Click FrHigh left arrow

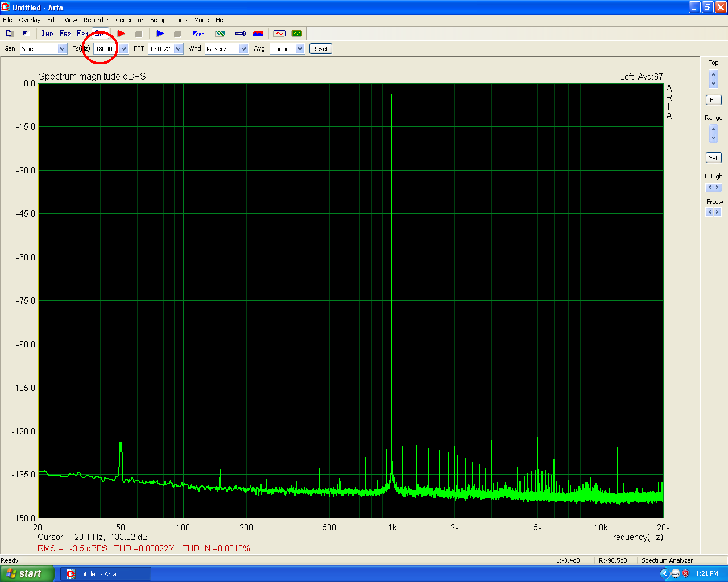tap(709, 188)
